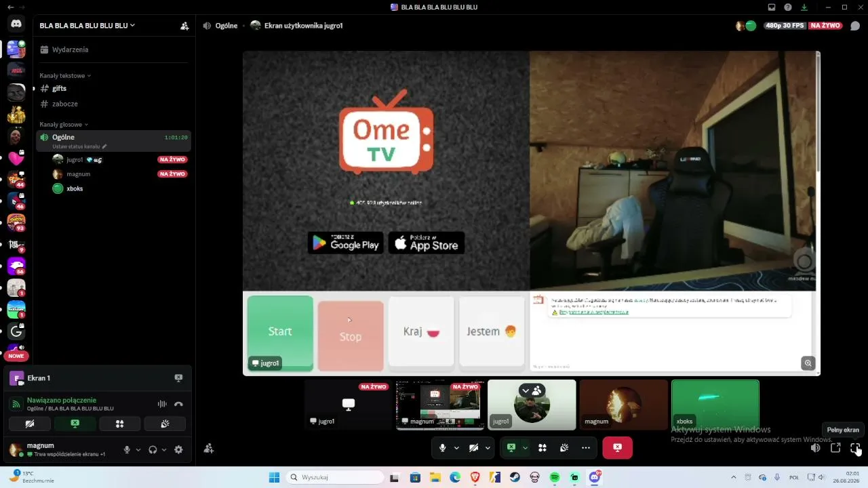Open microphone options arrow in user panel
The image size is (868, 488).
pyautogui.click(x=138, y=449)
